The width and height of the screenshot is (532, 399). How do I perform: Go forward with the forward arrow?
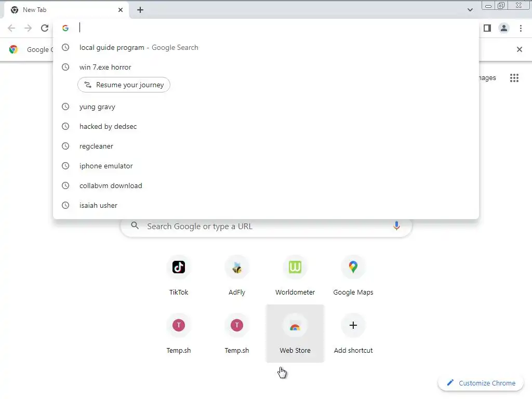pos(28,28)
